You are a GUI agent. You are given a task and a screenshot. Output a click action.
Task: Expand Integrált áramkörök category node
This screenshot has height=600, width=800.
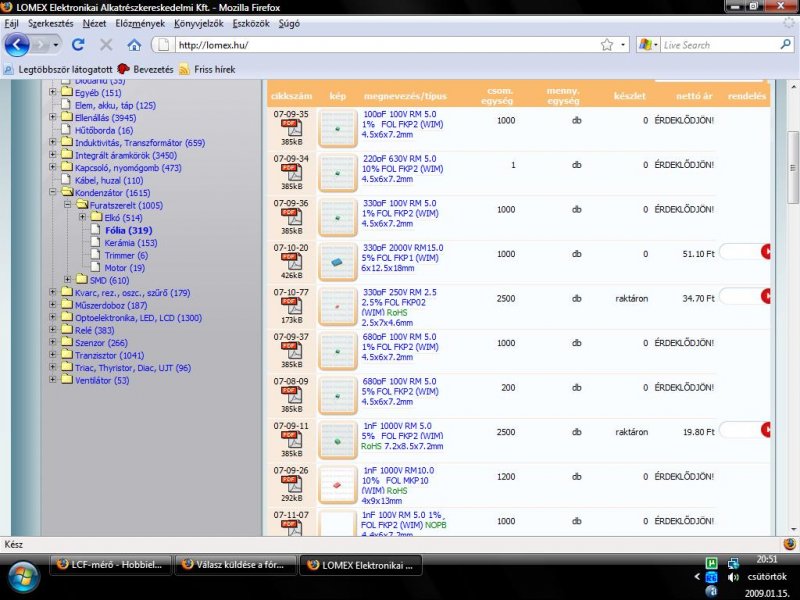(x=53, y=155)
